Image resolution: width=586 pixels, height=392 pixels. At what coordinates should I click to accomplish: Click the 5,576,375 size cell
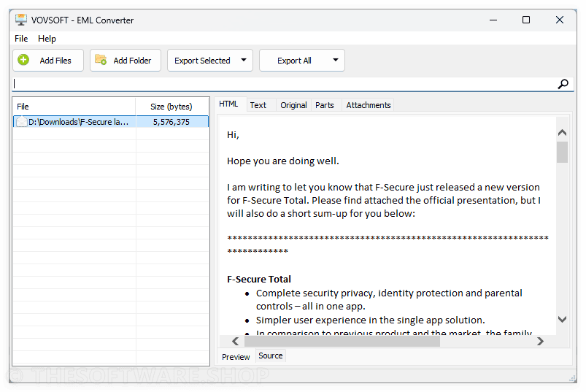tap(171, 122)
